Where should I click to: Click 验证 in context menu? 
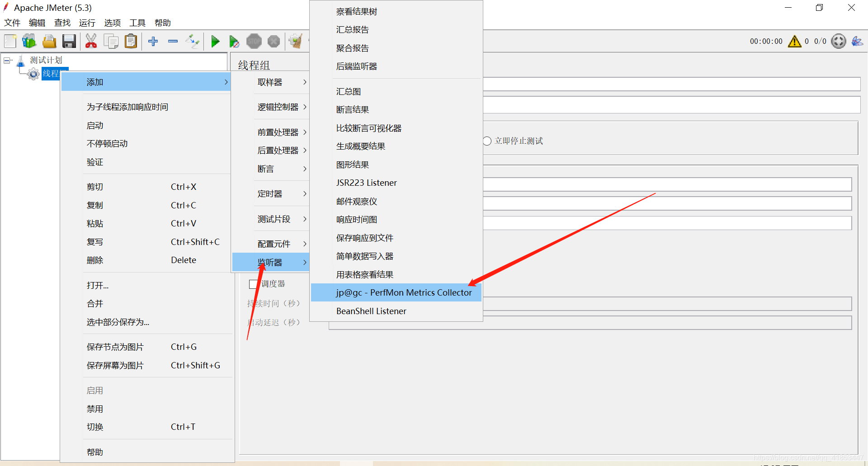click(x=146, y=162)
